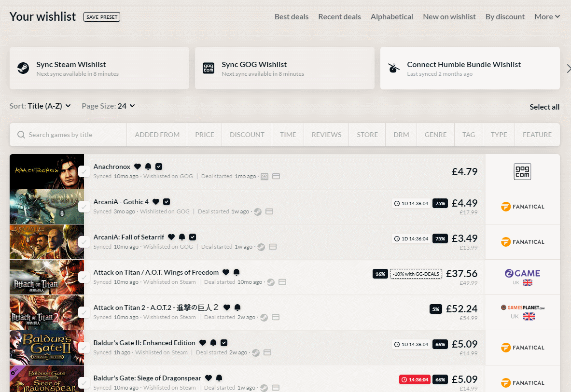Switch to New on wishlist preset
This screenshot has width=571, height=392.
449,17
